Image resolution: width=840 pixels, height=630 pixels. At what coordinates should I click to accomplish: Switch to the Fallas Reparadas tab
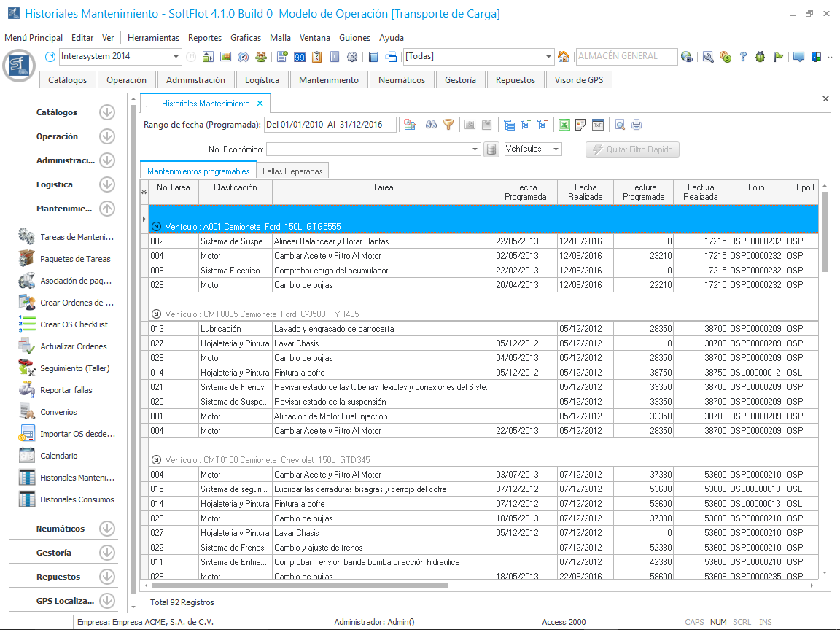coord(292,171)
